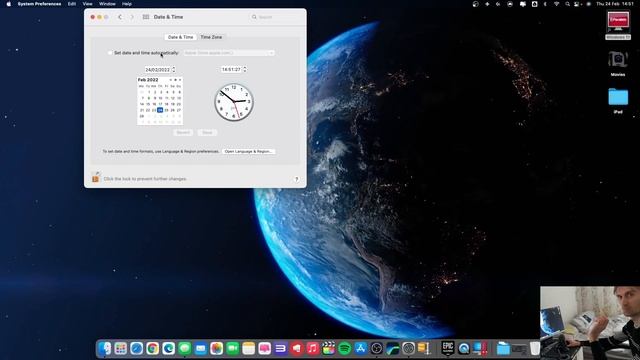Viewport: 640px width, 360px height.
Task: Open date and time in menu bar
Action: tap(614, 4)
